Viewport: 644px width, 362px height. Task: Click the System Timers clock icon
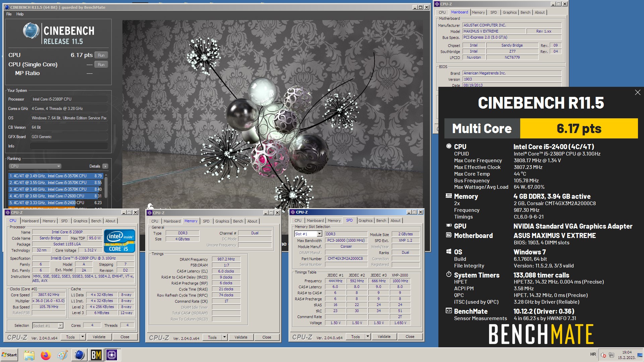coord(449,275)
